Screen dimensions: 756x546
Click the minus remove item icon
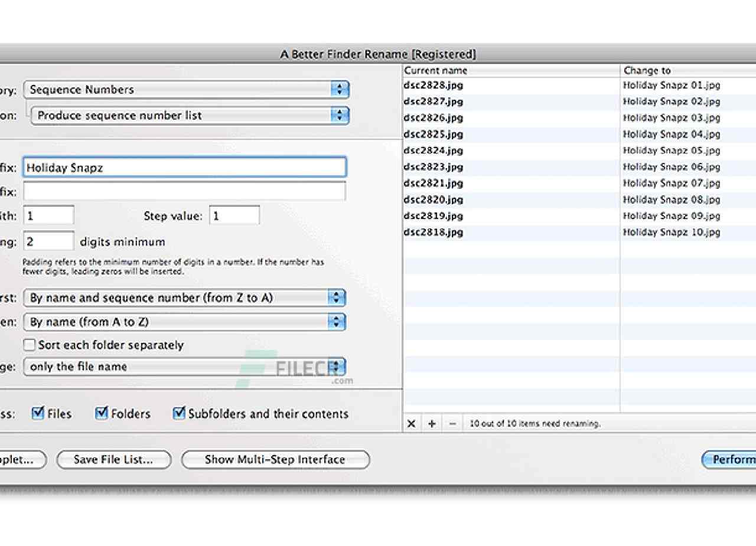[452, 424]
